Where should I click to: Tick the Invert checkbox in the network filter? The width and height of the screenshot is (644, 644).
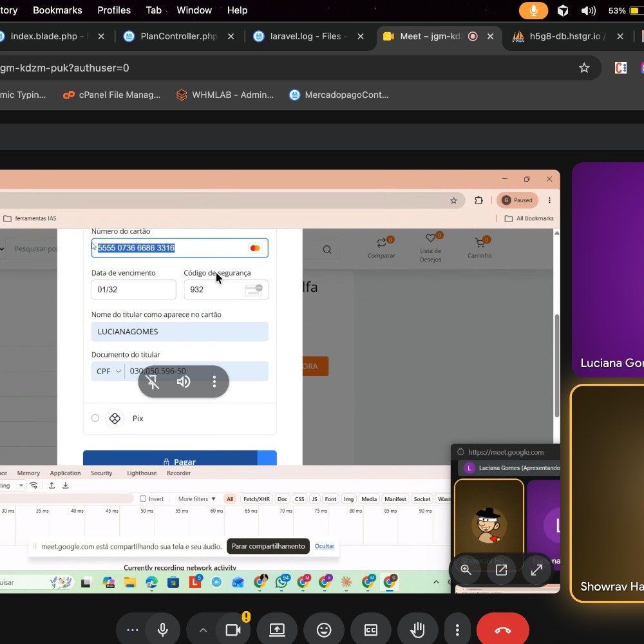[x=143, y=498]
